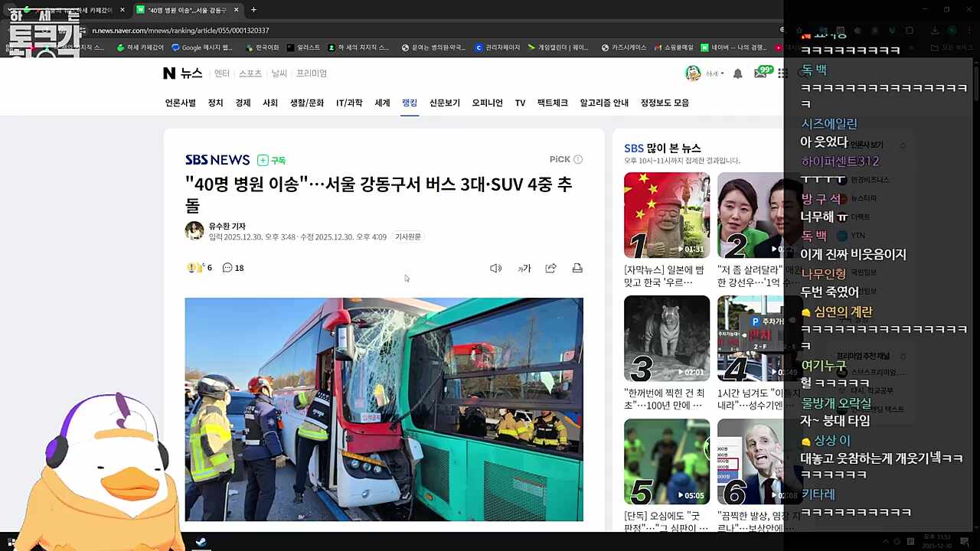Open the 얼리스트 bookmark
Screen dimensions: 980x551
(303, 47)
